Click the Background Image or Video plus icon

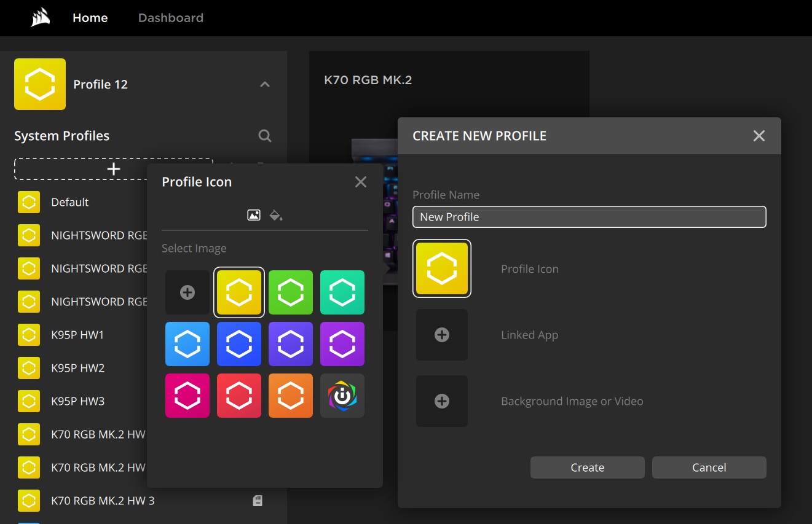[442, 401]
